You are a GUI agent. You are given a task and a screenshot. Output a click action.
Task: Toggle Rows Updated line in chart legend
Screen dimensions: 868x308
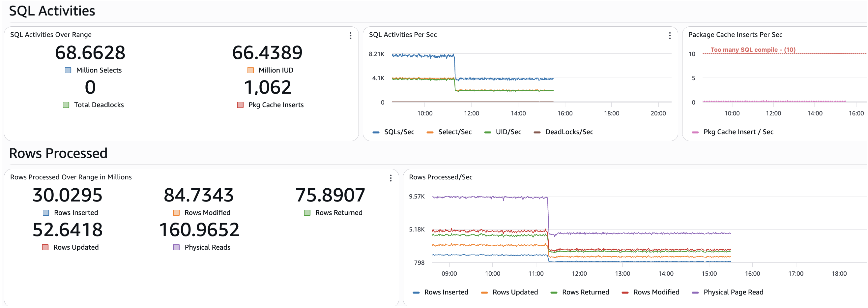click(x=509, y=292)
